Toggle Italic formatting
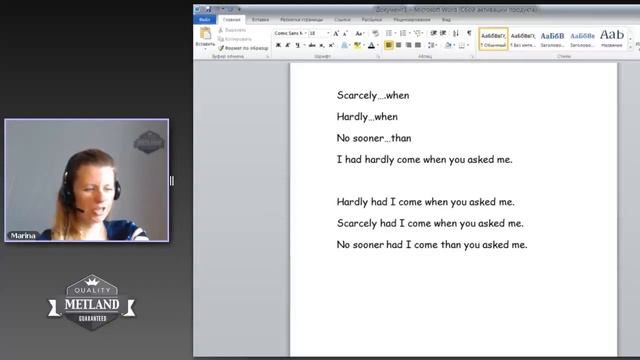The height and width of the screenshot is (360, 640). point(288,45)
